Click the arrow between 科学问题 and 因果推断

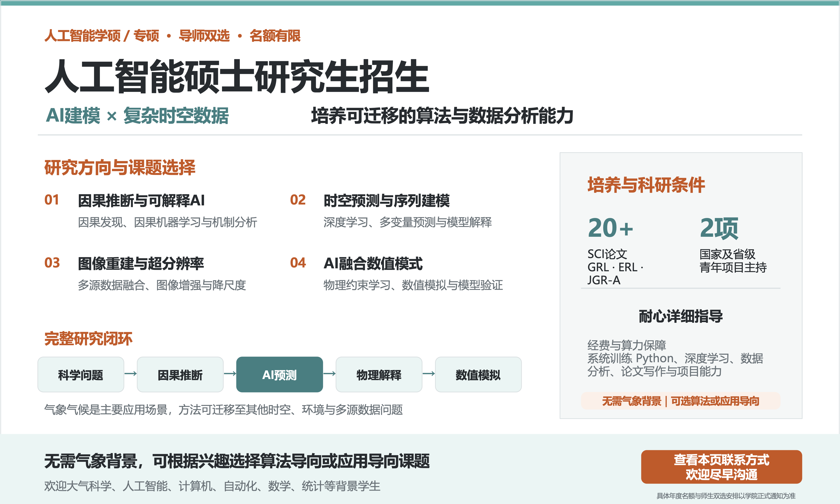coord(131,374)
